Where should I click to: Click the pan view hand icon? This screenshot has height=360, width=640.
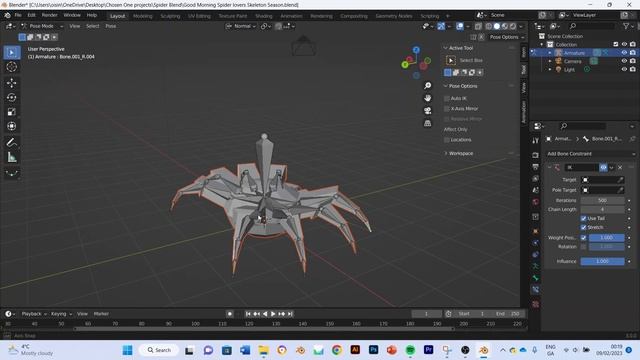pos(427,98)
